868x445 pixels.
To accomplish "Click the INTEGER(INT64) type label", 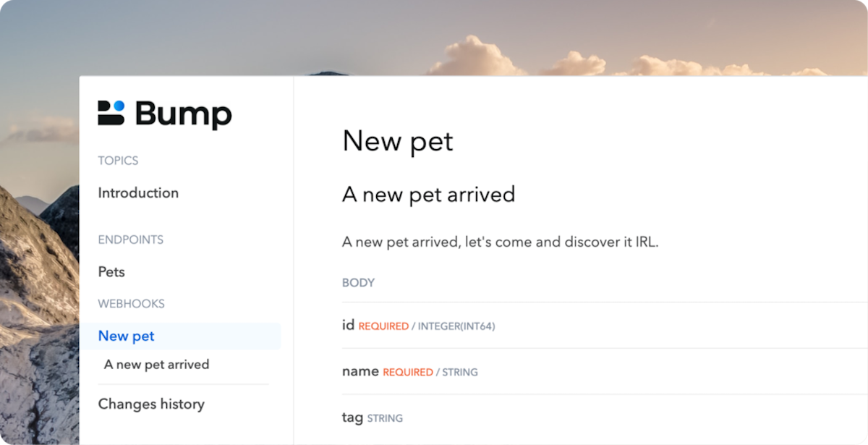I will [456, 326].
